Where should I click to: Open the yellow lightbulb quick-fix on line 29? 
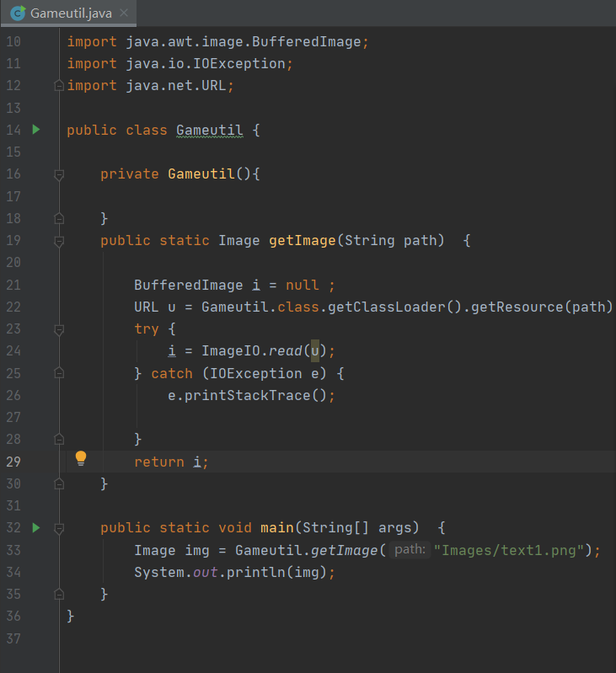(81, 458)
